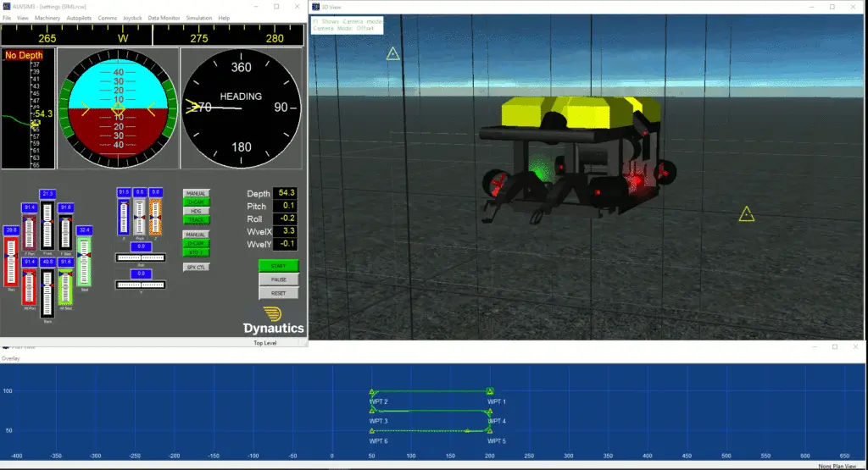Viewport: 868px width, 470px height.
Task: Open the Autopilots menu
Action: click(x=79, y=19)
